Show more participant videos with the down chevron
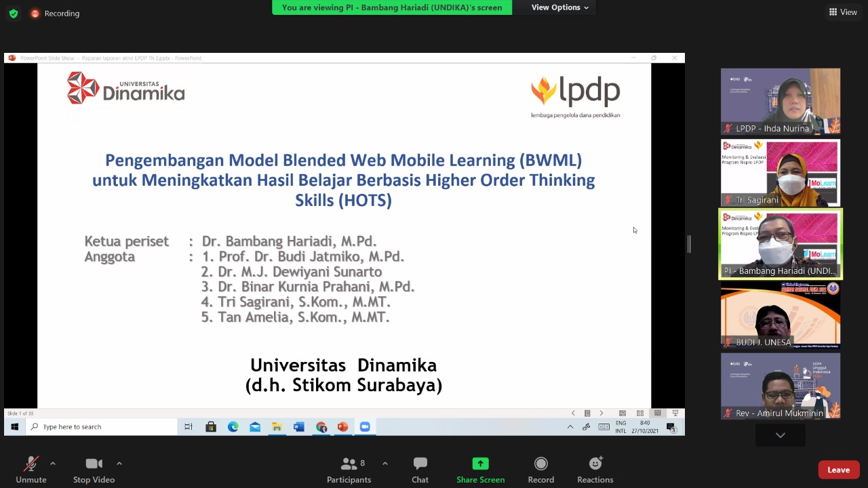The width and height of the screenshot is (868, 488). click(781, 435)
